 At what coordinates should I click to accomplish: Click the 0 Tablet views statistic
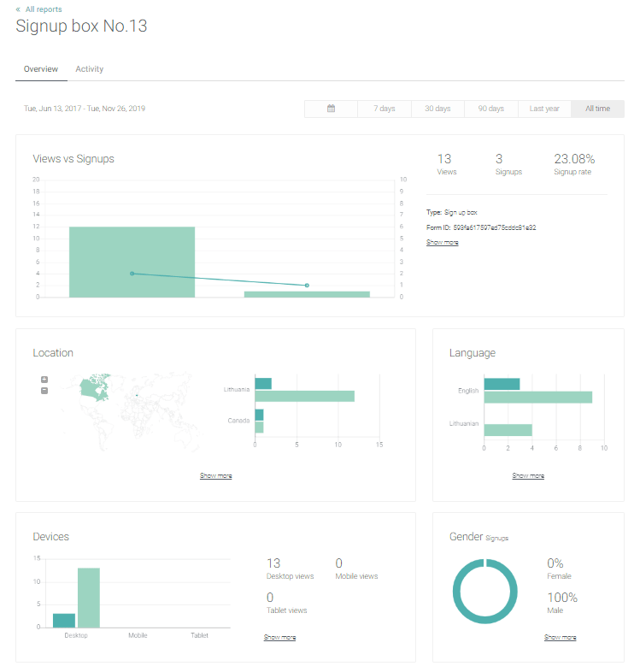pos(286,603)
